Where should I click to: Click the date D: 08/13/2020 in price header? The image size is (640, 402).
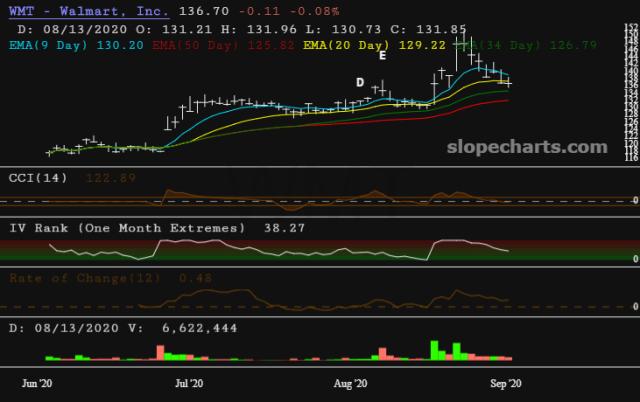(72, 29)
